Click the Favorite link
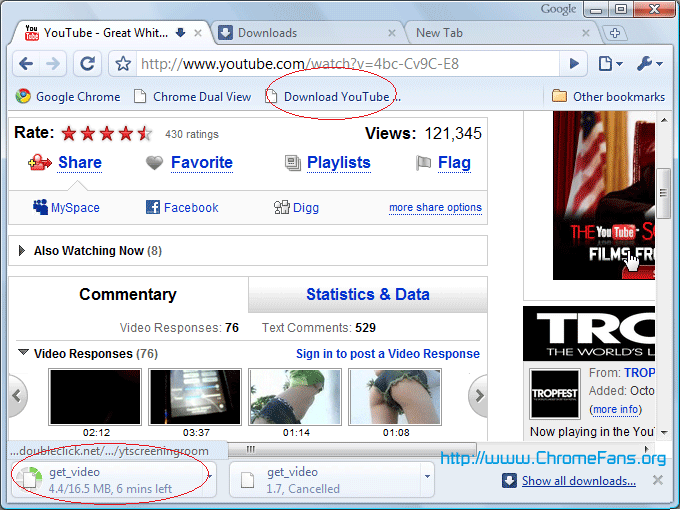The width and height of the screenshot is (680, 510). [202, 163]
